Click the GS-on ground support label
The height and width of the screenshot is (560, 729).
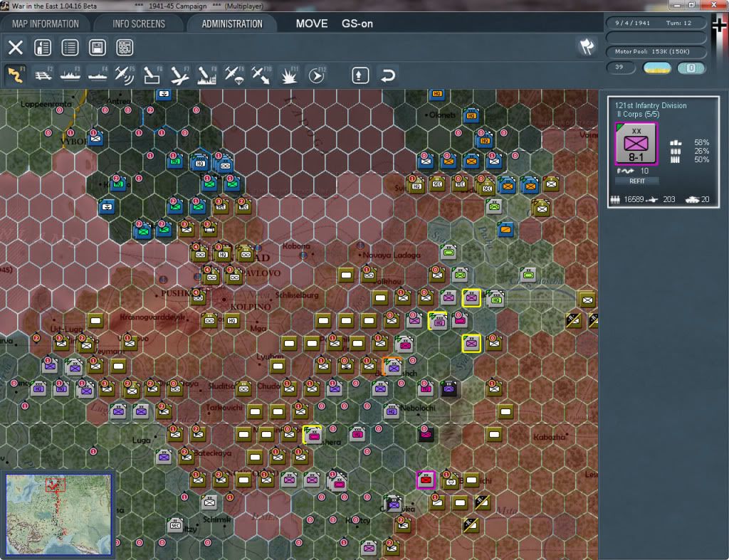(x=357, y=23)
